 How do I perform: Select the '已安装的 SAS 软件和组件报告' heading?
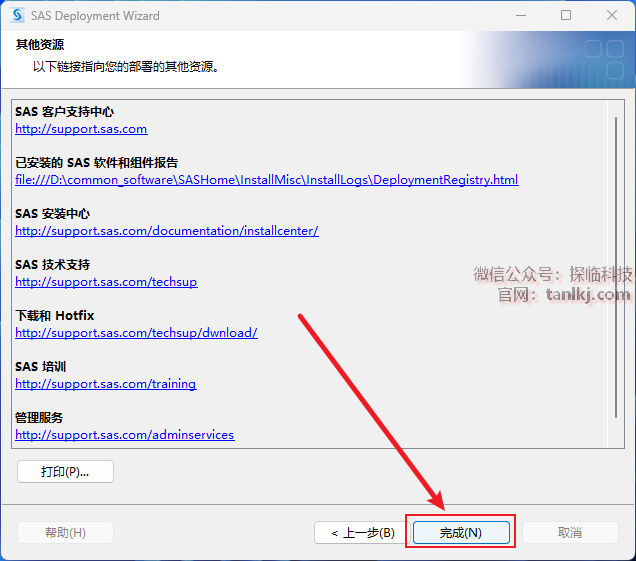click(x=97, y=163)
